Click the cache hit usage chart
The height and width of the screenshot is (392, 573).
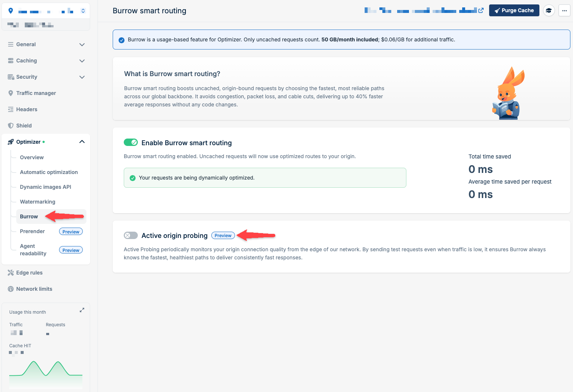pos(46,374)
